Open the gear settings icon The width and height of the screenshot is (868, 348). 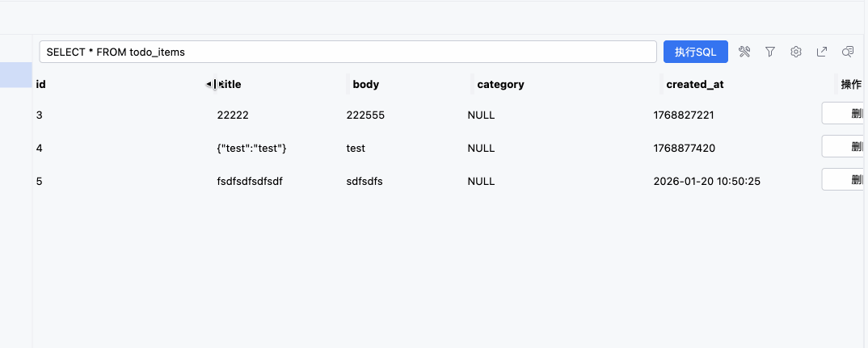pos(796,52)
